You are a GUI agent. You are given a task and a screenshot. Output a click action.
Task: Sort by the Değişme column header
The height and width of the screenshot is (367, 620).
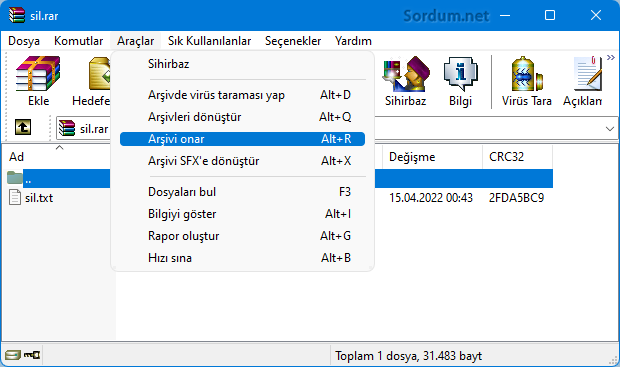[x=433, y=157]
